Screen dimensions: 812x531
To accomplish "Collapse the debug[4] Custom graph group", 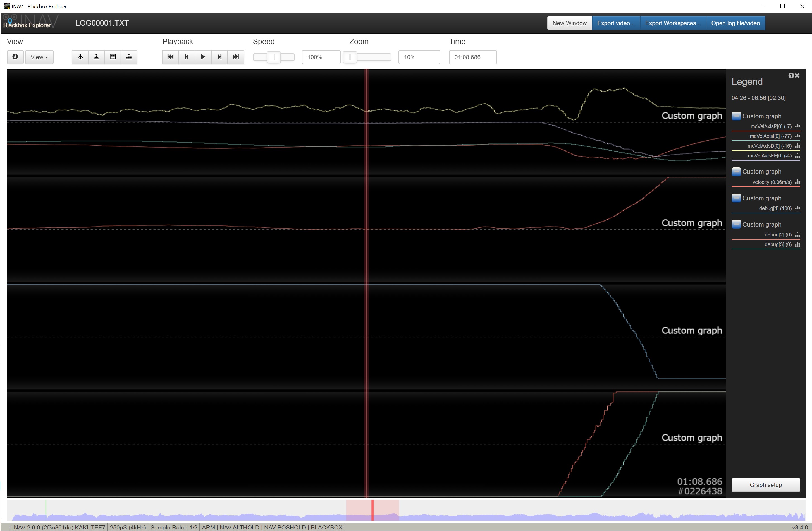I will pos(736,198).
